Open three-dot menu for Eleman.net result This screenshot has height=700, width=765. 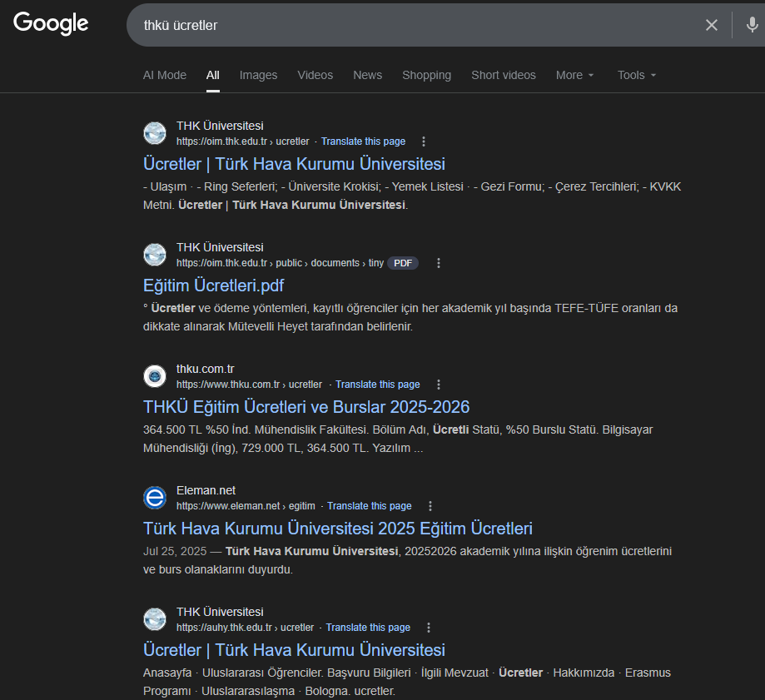point(430,506)
